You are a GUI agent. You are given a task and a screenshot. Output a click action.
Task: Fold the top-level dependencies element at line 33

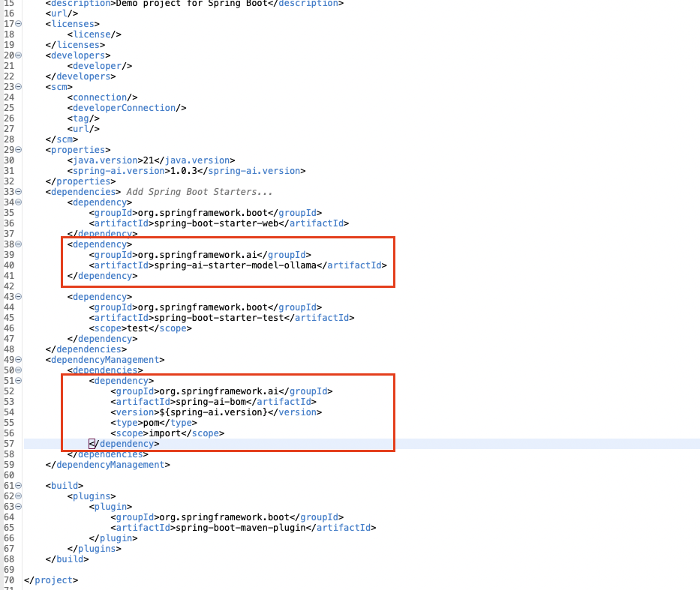pos(19,192)
